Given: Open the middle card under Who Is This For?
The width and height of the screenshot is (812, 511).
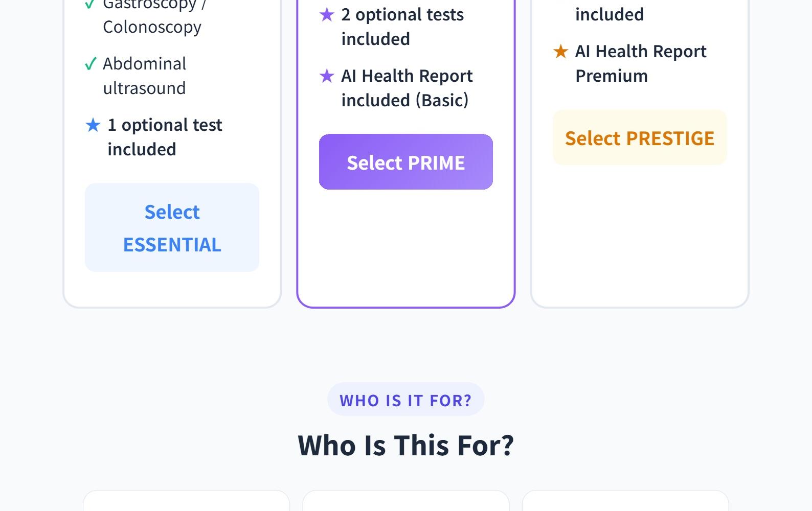Looking at the screenshot, I should pos(405,501).
